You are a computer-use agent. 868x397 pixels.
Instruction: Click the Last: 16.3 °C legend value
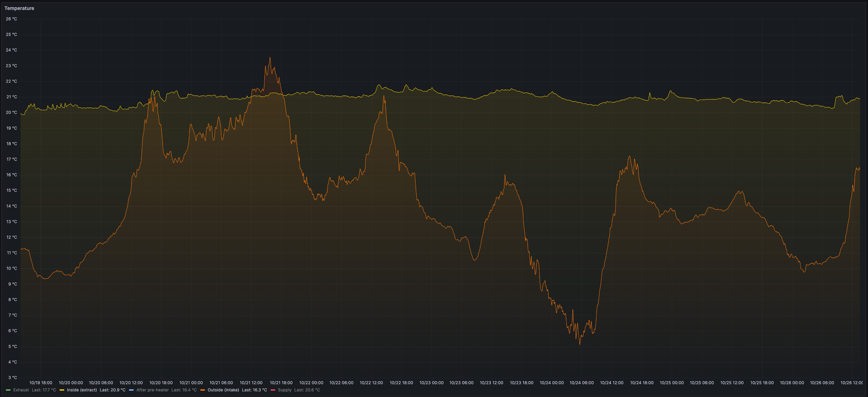pos(255,390)
